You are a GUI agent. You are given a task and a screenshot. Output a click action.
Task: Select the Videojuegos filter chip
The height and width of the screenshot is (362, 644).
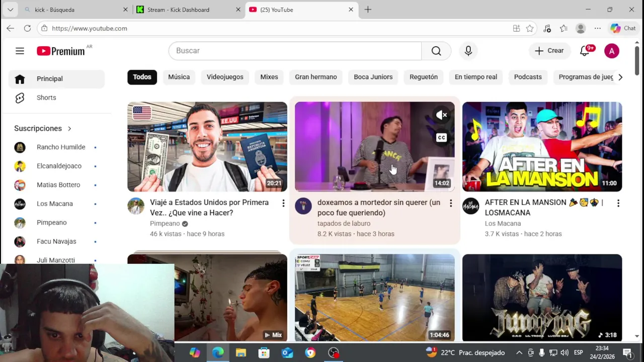tap(225, 77)
